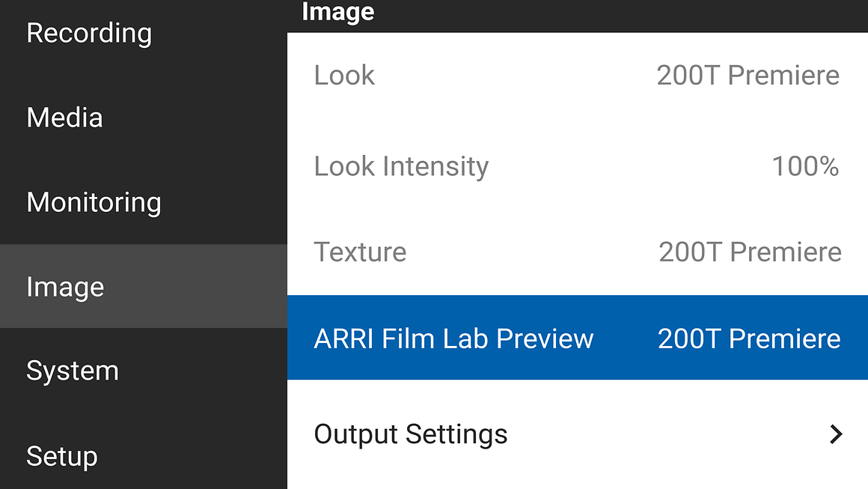Change the Texture value 200T Premiere

point(750,252)
